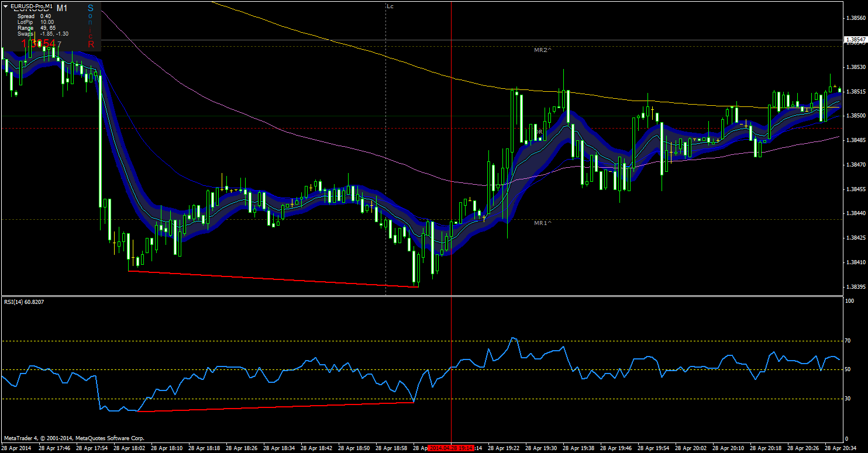Select the LotPip 10.00 readout
This screenshot has width=868, height=453.
36,22
